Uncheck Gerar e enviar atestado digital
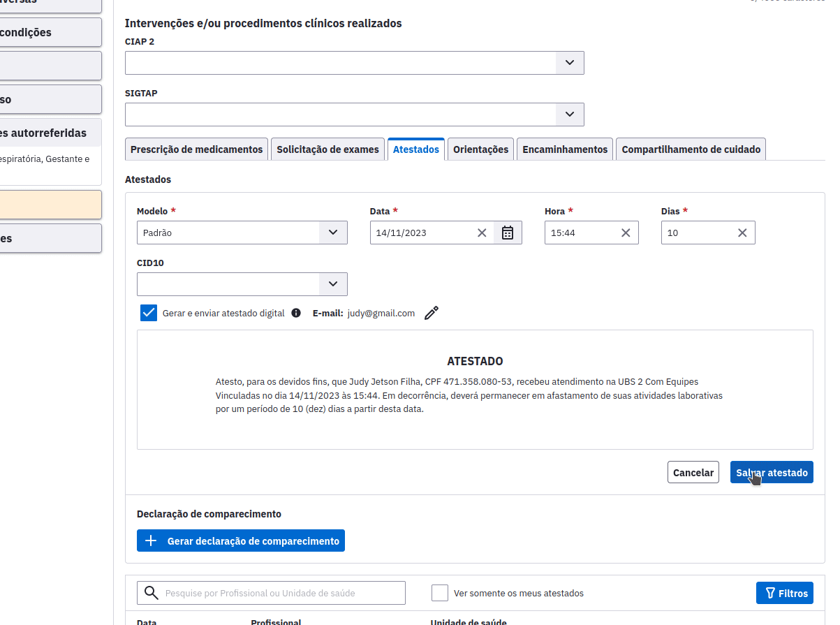 click(149, 313)
